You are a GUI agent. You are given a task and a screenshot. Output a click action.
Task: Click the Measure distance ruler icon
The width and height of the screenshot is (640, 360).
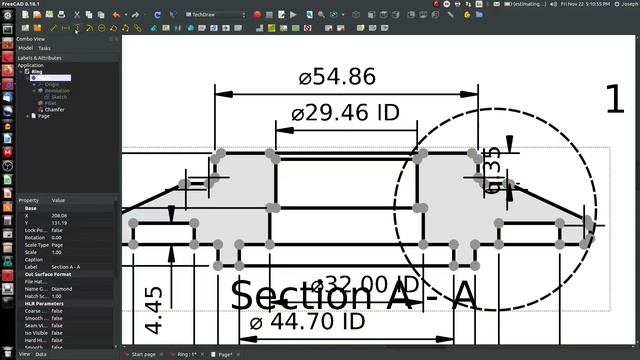tap(450, 15)
